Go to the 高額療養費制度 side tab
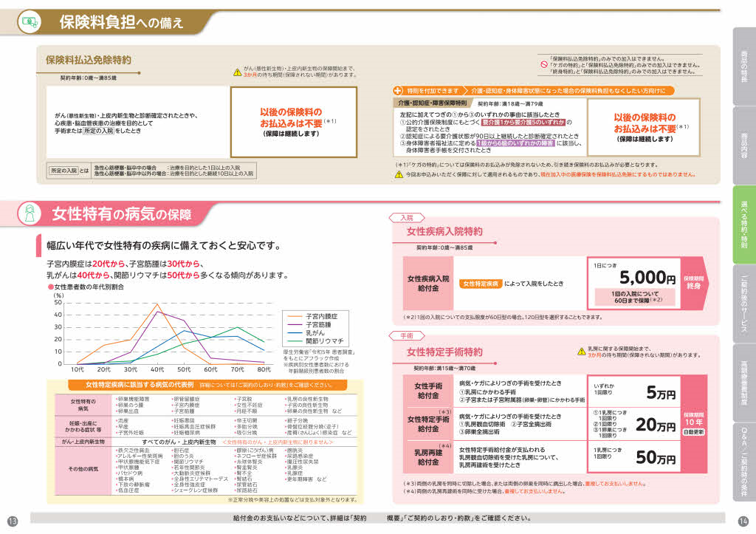This screenshot has height=534, width=756. (743, 383)
